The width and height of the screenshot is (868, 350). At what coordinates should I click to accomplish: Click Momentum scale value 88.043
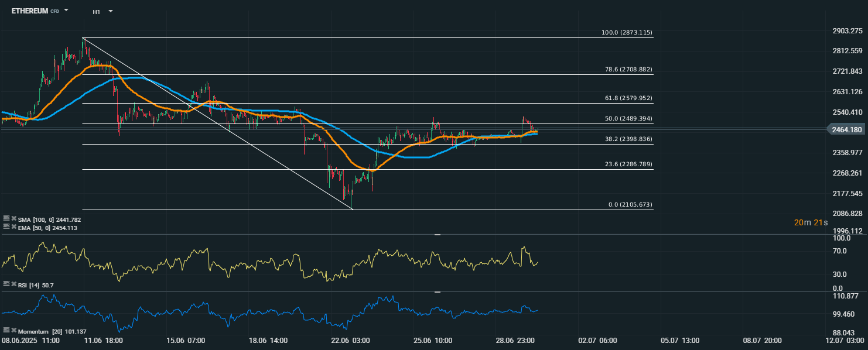(844, 332)
